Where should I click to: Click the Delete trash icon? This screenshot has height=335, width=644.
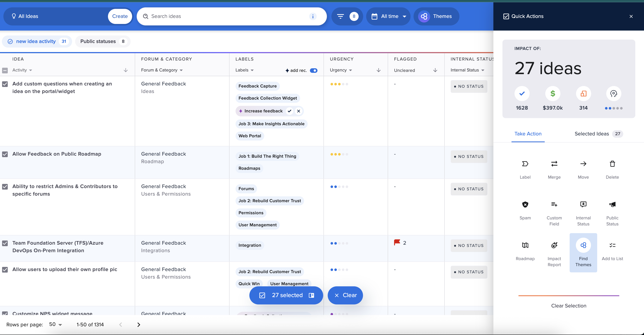(x=612, y=164)
